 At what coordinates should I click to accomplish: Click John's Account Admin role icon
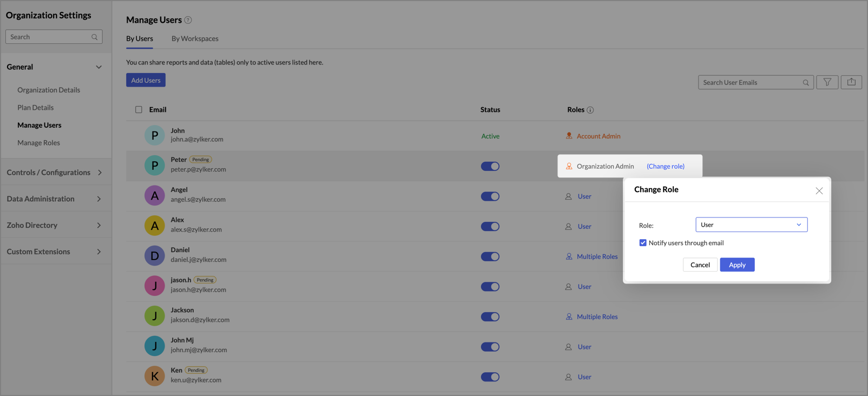point(569,136)
